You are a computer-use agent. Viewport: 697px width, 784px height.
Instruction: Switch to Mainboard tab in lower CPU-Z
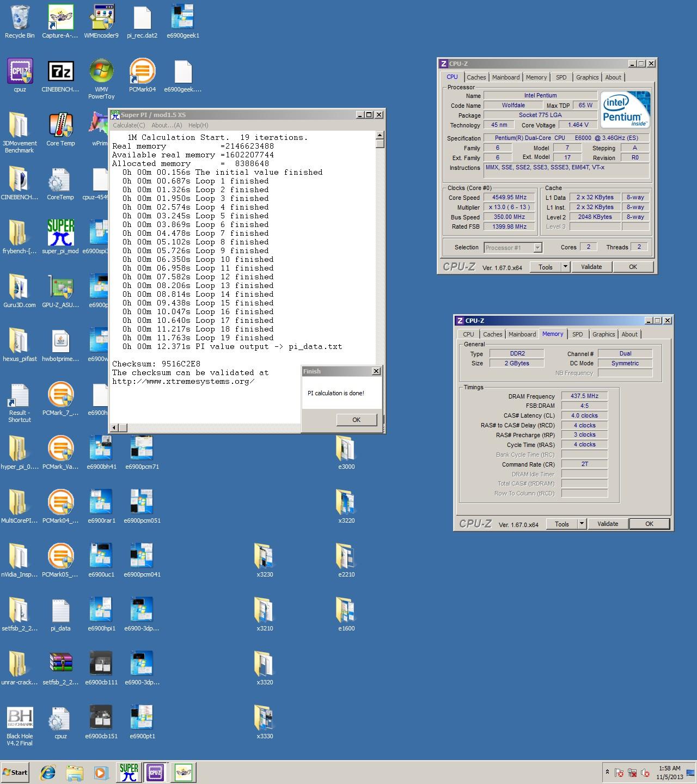coord(522,334)
